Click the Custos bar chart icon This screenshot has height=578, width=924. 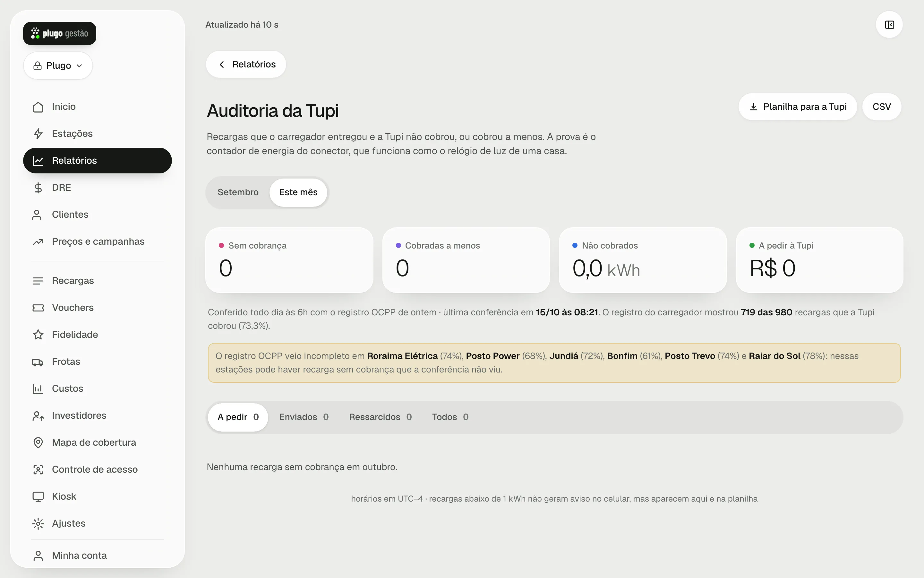(x=38, y=389)
